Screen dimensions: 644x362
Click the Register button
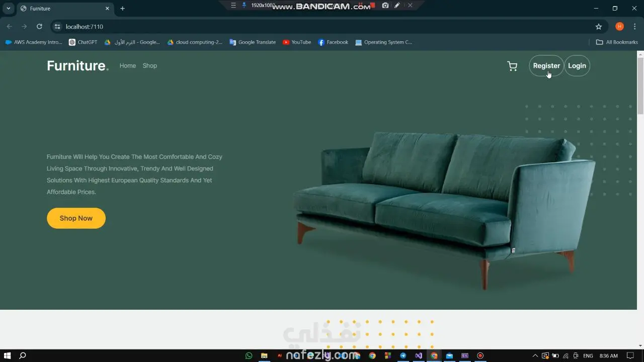(546, 66)
